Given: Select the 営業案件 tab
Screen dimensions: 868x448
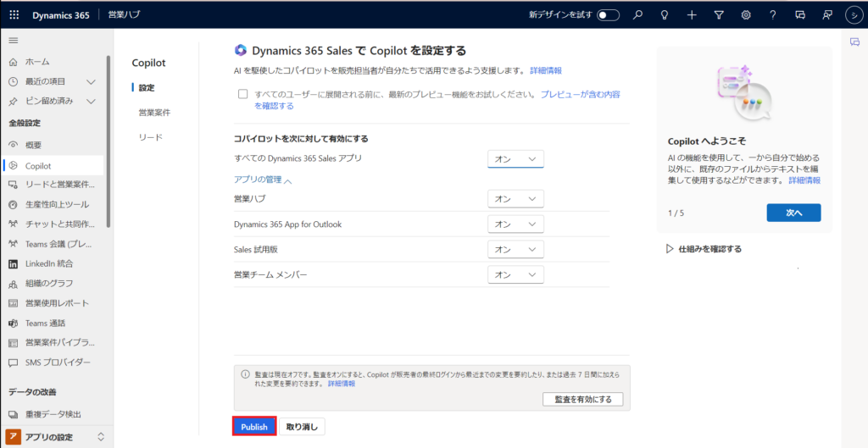Looking at the screenshot, I should pos(154,113).
